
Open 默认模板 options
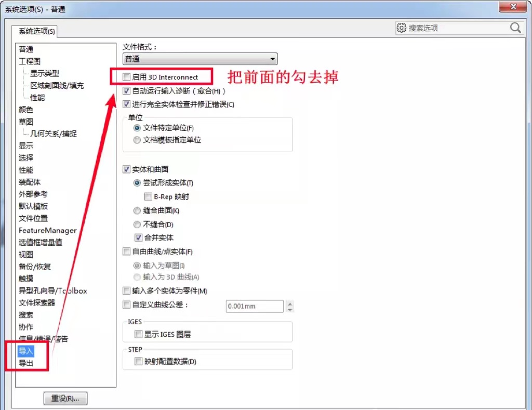(x=33, y=206)
